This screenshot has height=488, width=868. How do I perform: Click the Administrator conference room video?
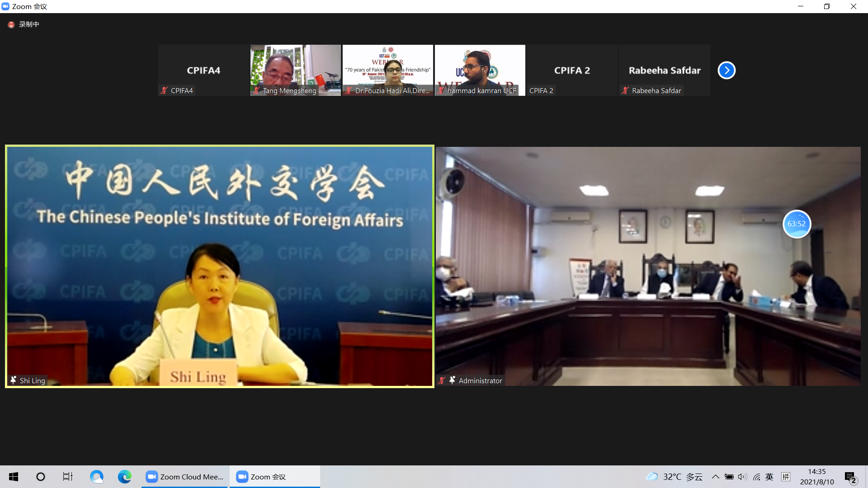[648, 266]
